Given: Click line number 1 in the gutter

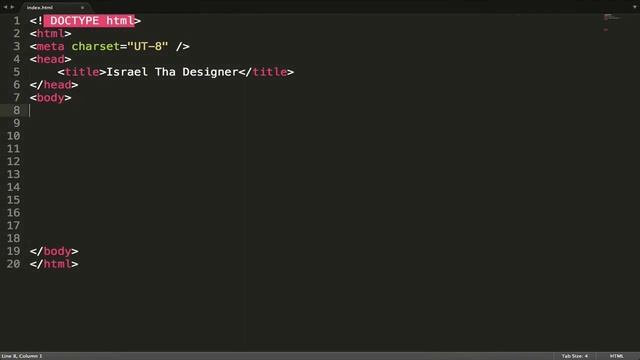Looking at the screenshot, I should (16, 21).
